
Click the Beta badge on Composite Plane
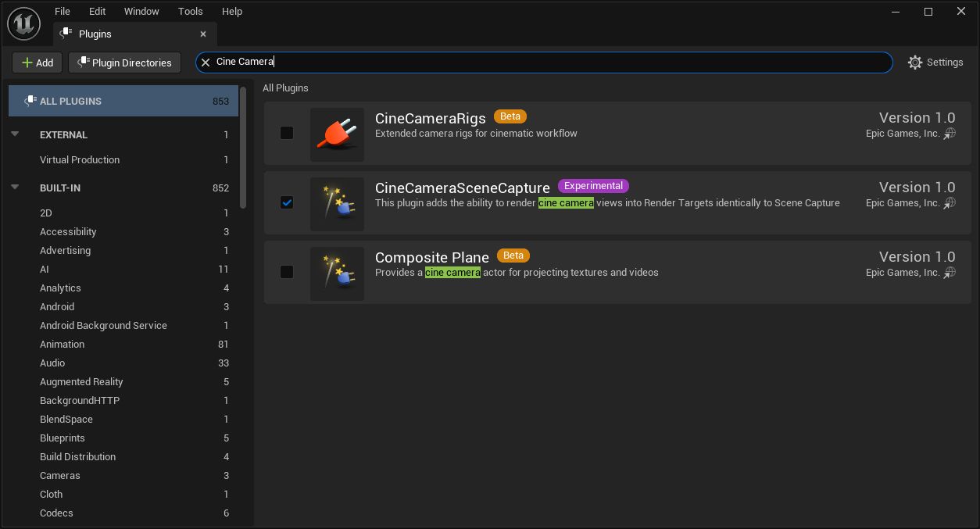coord(513,256)
